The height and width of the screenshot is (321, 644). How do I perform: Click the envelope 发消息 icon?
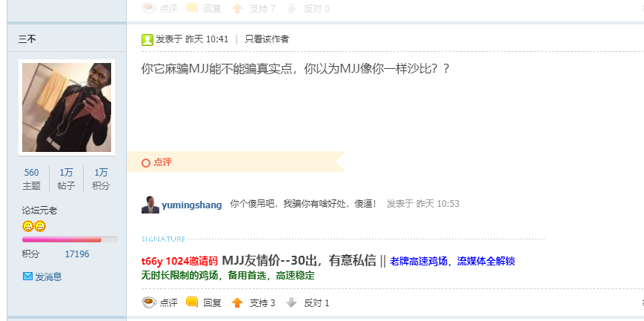27,277
